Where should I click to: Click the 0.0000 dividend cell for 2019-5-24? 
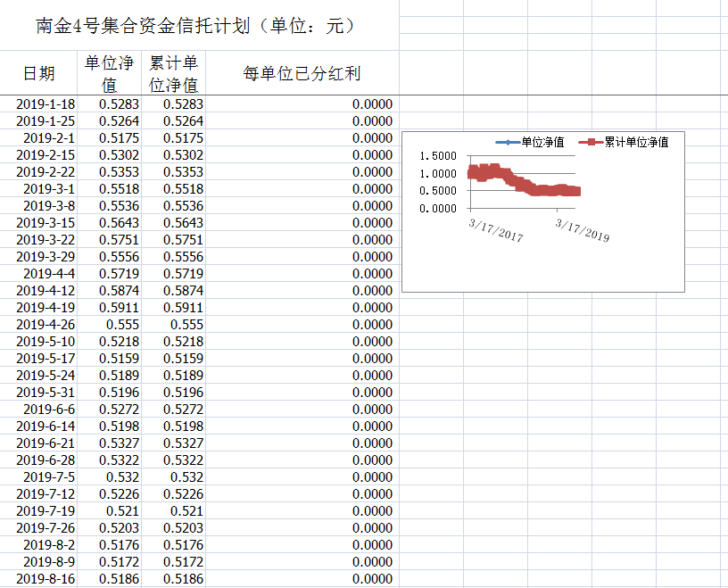tap(302, 376)
